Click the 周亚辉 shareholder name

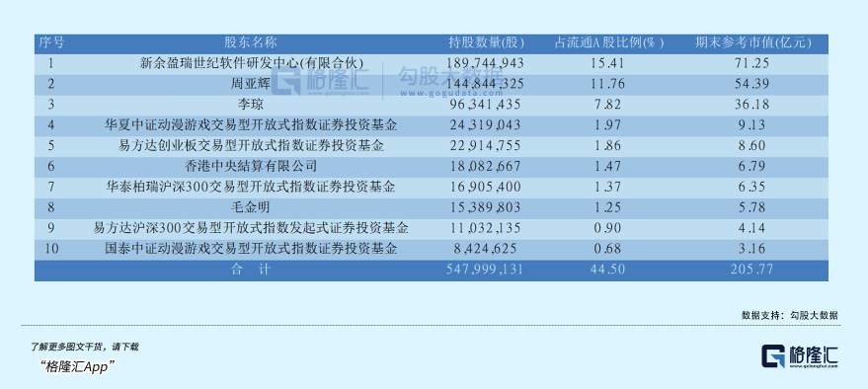coord(250,84)
